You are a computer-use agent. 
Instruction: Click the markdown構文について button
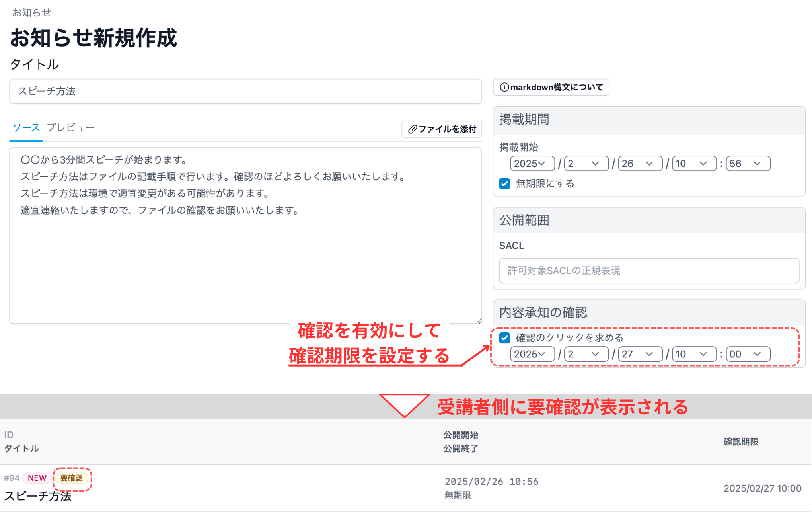(x=551, y=87)
